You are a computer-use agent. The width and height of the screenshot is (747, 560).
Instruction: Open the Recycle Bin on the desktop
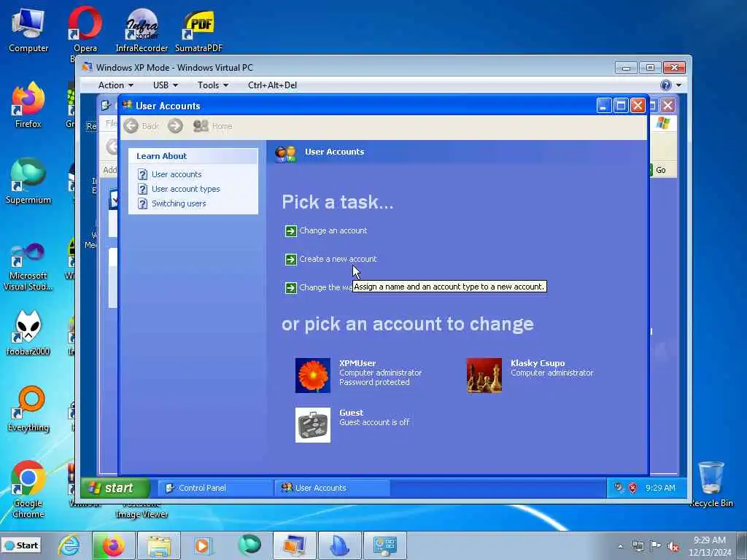[x=711, y=484]
